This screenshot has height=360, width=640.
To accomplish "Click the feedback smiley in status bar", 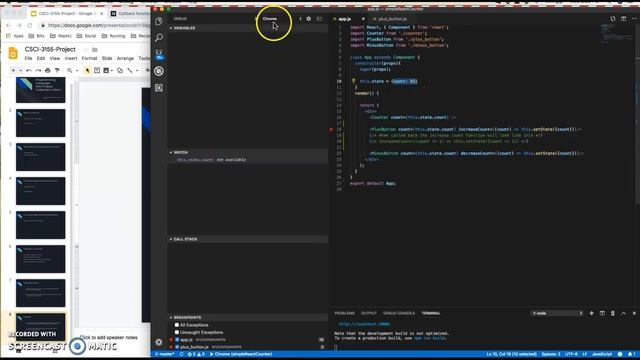I will [x=620, y=354].
